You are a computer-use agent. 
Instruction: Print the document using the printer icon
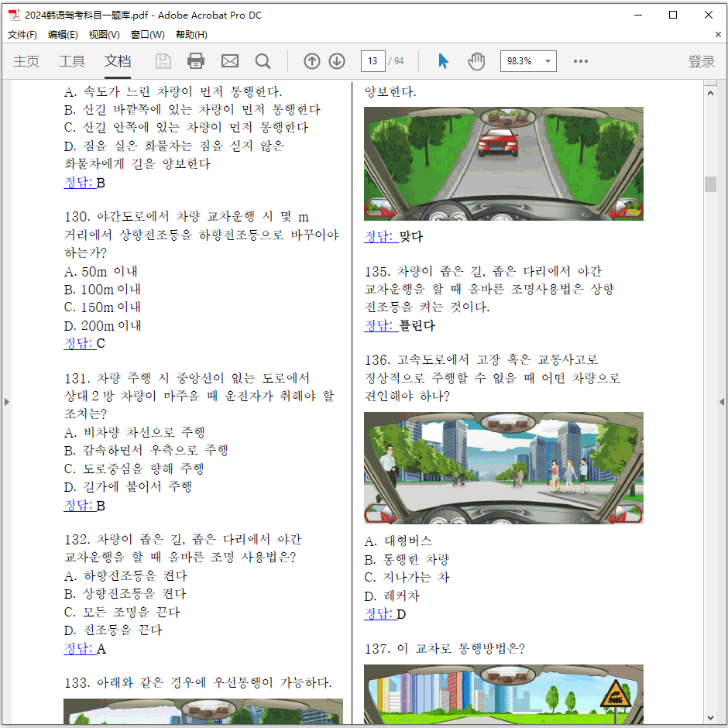tap(196, 61)
